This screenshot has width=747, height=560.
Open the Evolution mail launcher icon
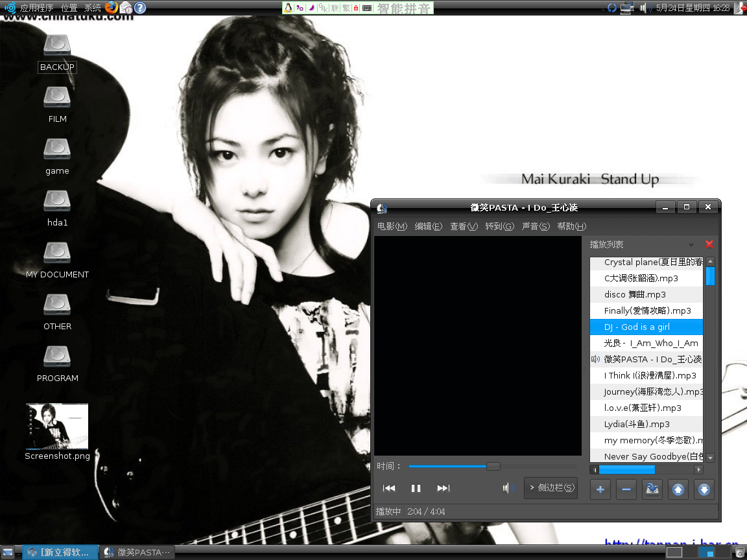tap(126, 8)
